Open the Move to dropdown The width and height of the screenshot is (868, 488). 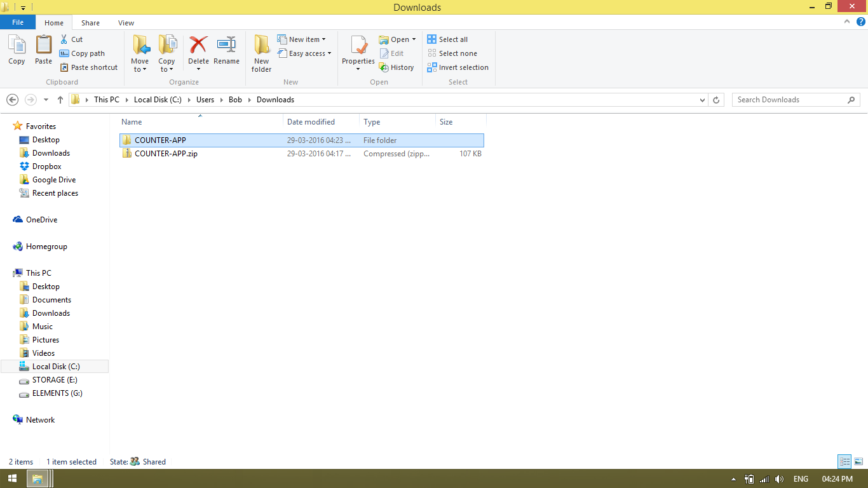pyautogui.click(x=140, y=54)
